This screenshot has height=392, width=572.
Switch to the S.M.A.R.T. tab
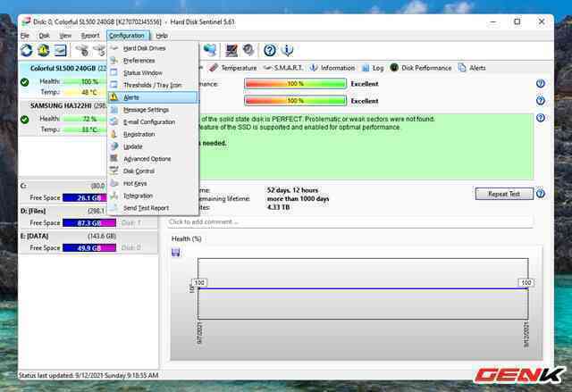click(x=283, y=68)
